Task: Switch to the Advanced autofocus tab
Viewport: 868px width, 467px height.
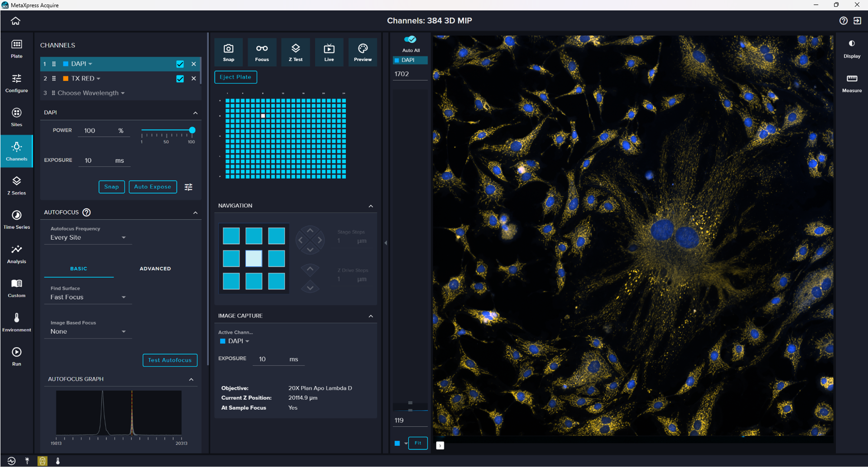Action: point(155,269)
